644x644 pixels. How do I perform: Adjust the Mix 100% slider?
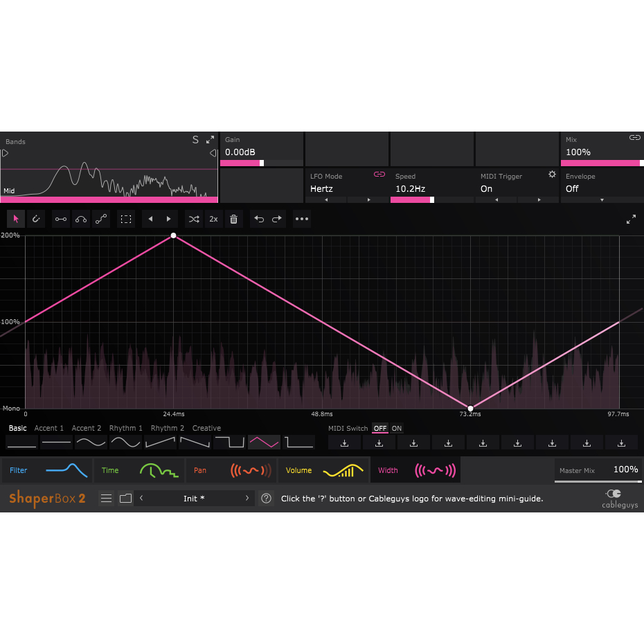pos(602,163)
